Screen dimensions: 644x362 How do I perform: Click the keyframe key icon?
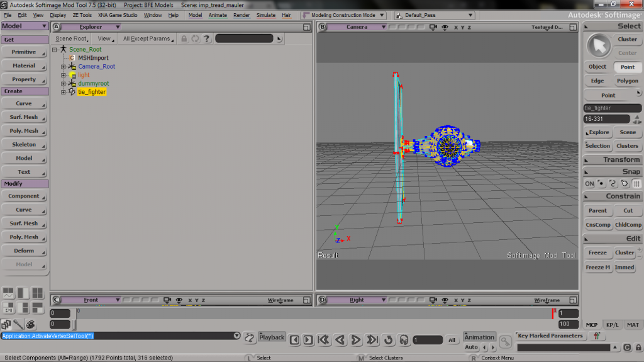(505, 341)
